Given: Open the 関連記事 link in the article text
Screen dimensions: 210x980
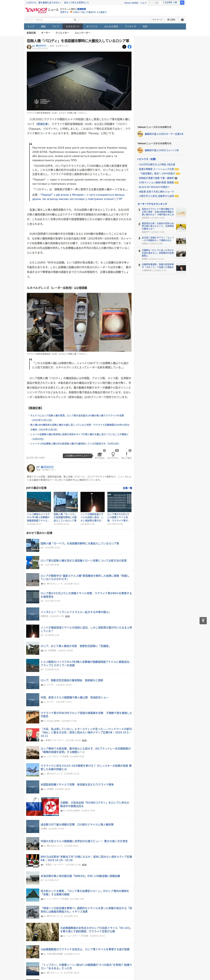Looking at the screenshot, I should point(42,124).
